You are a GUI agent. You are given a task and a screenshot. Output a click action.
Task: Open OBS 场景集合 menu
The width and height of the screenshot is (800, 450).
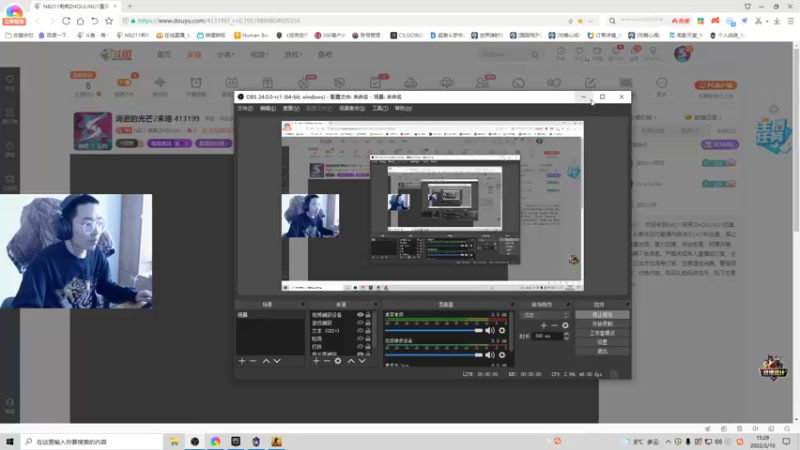click(352, 108)
